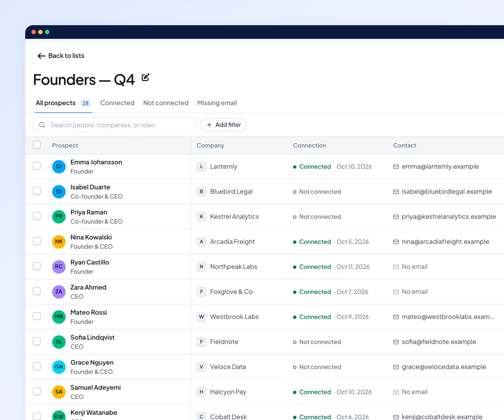The image size is (504, 420).
Task: Click the Connection column header
Action: tap(309, 146)
